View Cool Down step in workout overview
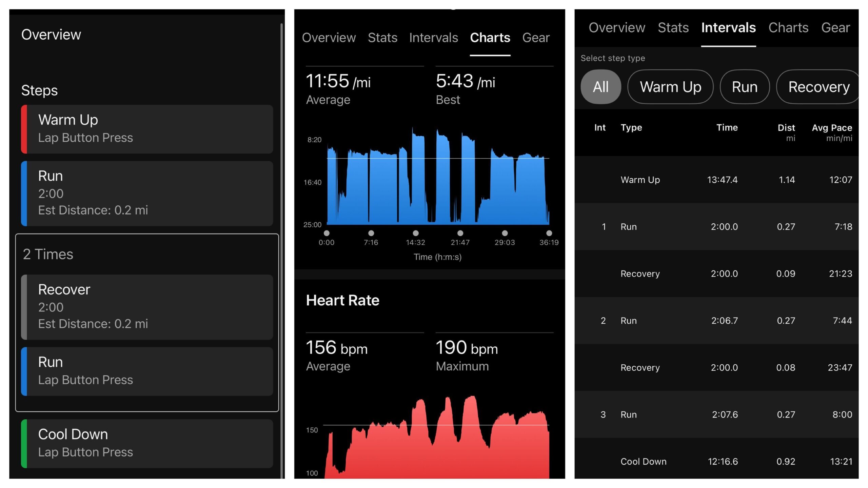The image size is (868, 488). [x=147, y=443]
